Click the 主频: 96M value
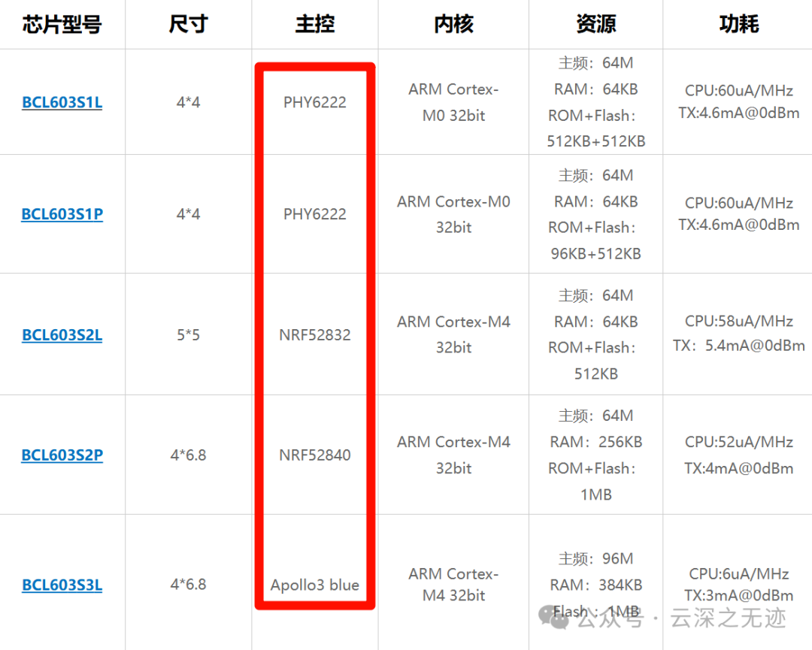This screenshot has height=650, width=812. (596, 559)
